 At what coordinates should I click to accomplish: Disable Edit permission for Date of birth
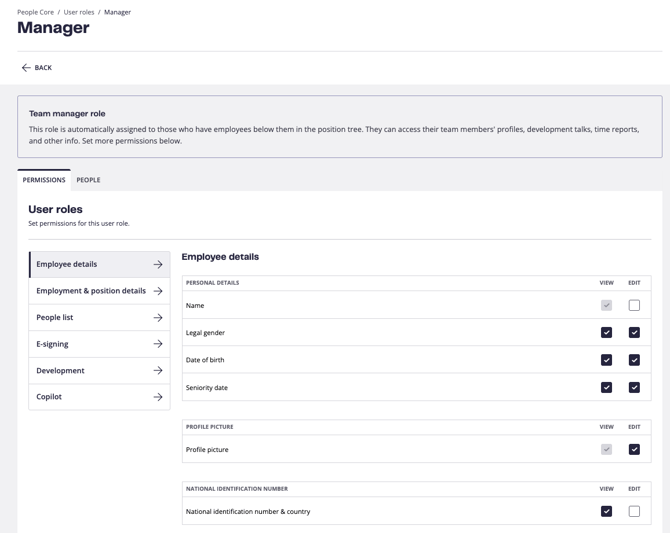(x=634, y=360)
